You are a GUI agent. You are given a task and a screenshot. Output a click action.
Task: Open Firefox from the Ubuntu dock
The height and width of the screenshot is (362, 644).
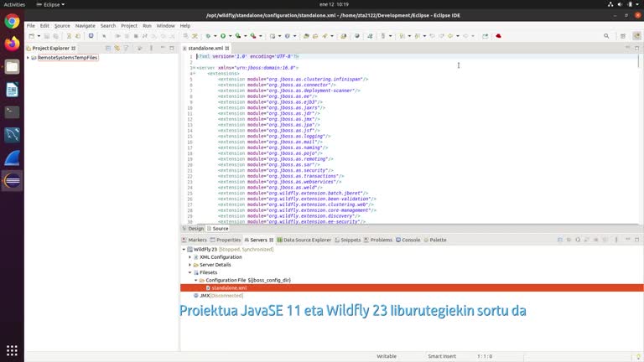pyautogui.click(x=12, y=44)
